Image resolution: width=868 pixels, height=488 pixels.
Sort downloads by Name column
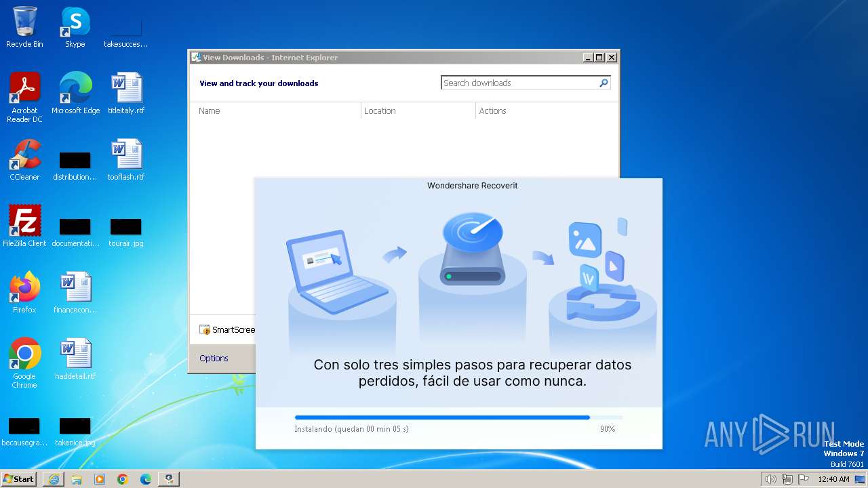coord(275,110)
